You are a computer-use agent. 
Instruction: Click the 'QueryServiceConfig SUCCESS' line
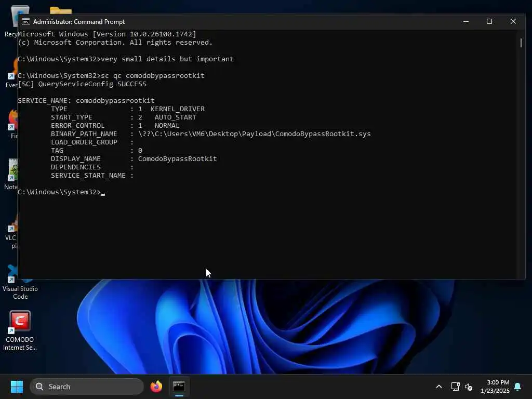pos(82,84)
